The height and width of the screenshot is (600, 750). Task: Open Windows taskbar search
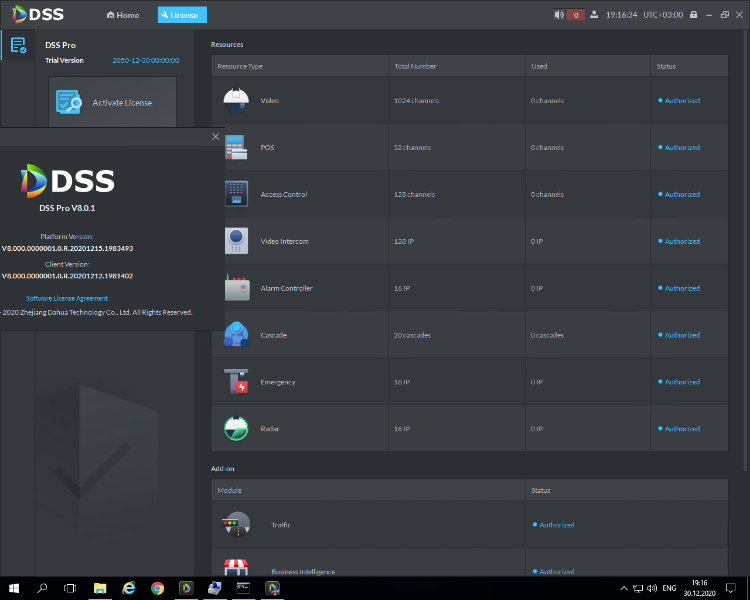coord(42,588)
